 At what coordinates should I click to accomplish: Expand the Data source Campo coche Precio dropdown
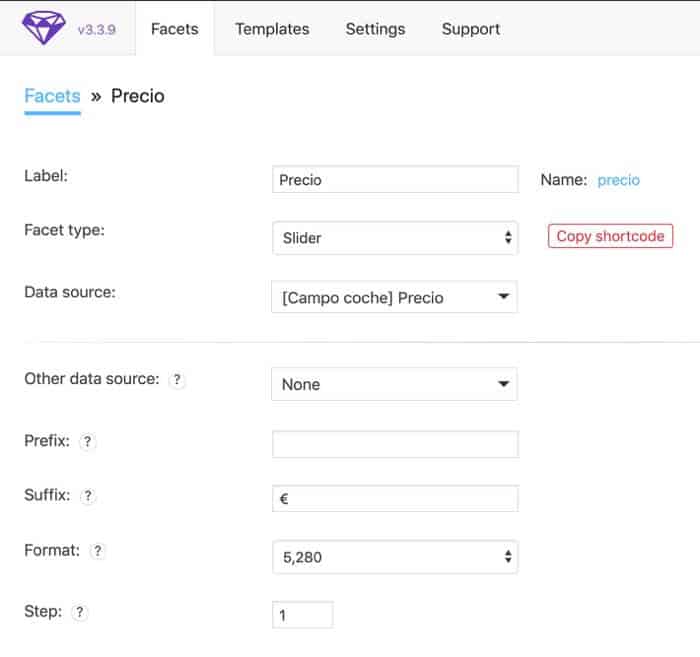point(395,297)
